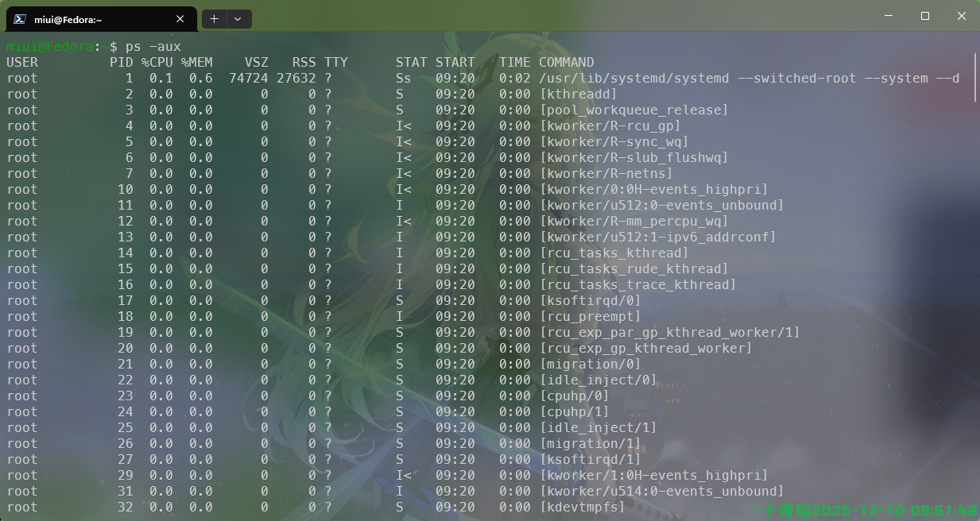Select the miui@Fedora:~ tab

[95, 19]
